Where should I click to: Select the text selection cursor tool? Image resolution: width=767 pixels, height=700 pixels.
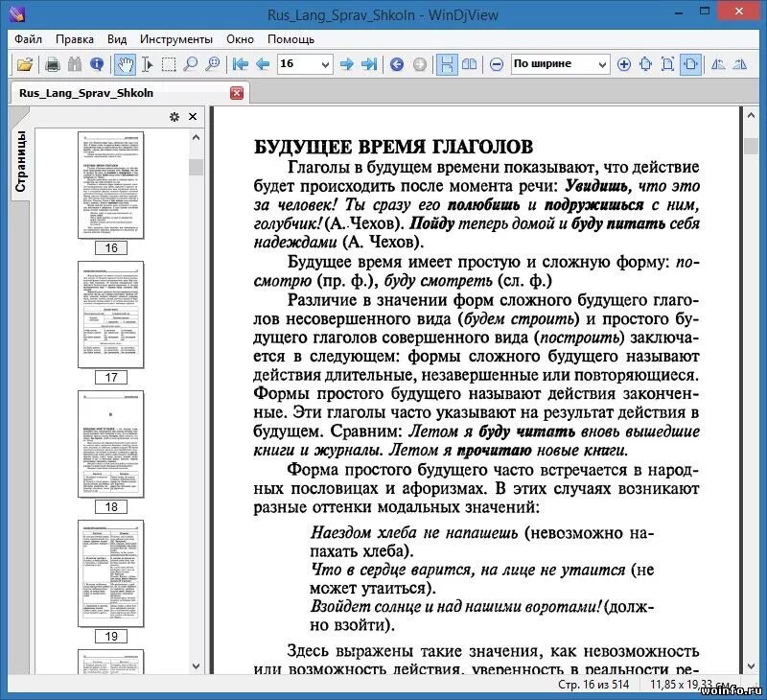tap(147, 64)
